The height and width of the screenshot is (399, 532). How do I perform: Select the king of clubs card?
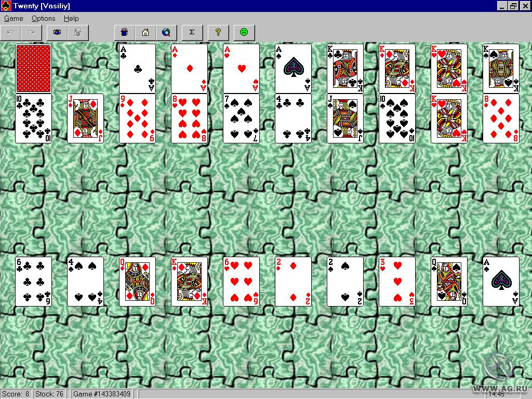point(345,69)
